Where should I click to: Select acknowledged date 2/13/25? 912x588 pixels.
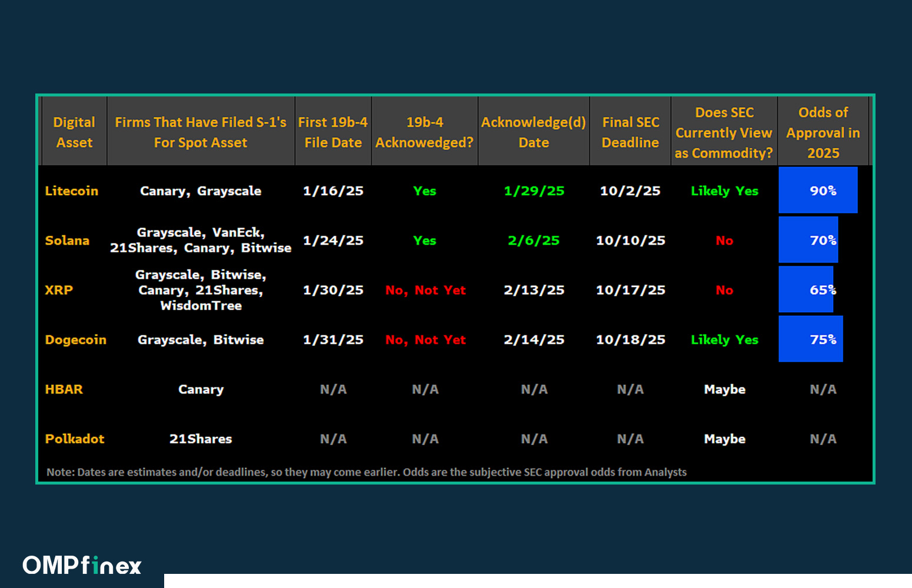[x=534, y=290]
